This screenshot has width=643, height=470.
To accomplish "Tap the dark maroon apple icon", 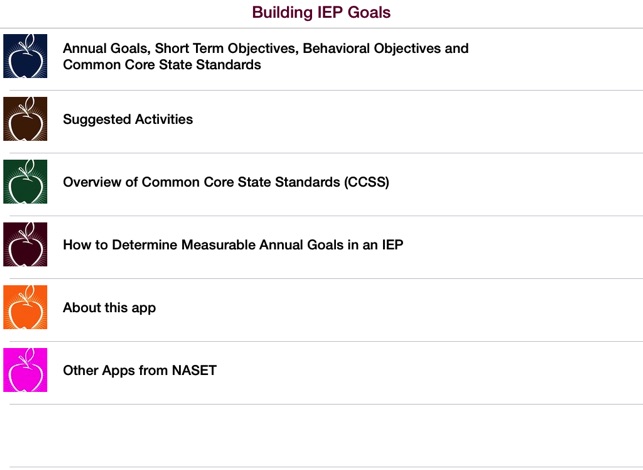I will (25, 244).
